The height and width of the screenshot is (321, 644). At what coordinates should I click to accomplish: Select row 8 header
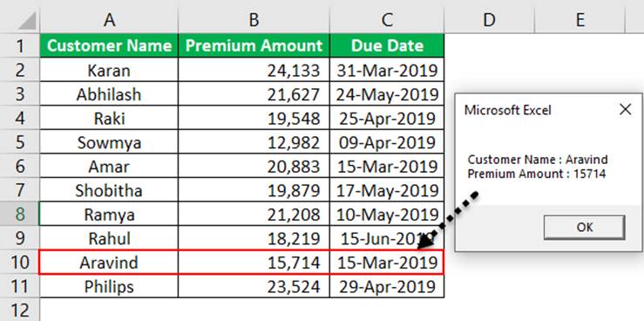[x=20, y=214]
